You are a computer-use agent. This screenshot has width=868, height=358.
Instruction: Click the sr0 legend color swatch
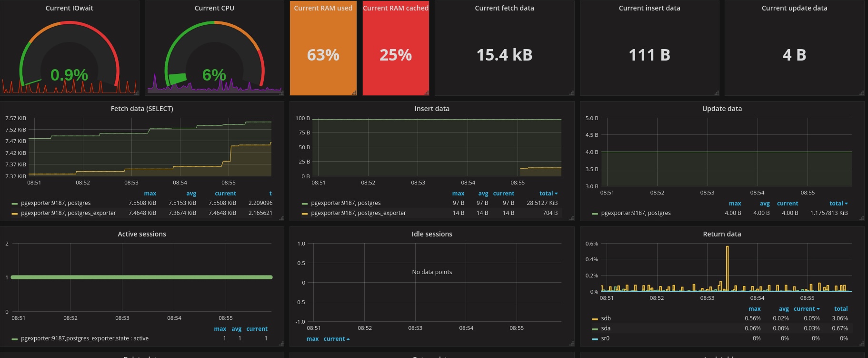click(x=595, y=339)
